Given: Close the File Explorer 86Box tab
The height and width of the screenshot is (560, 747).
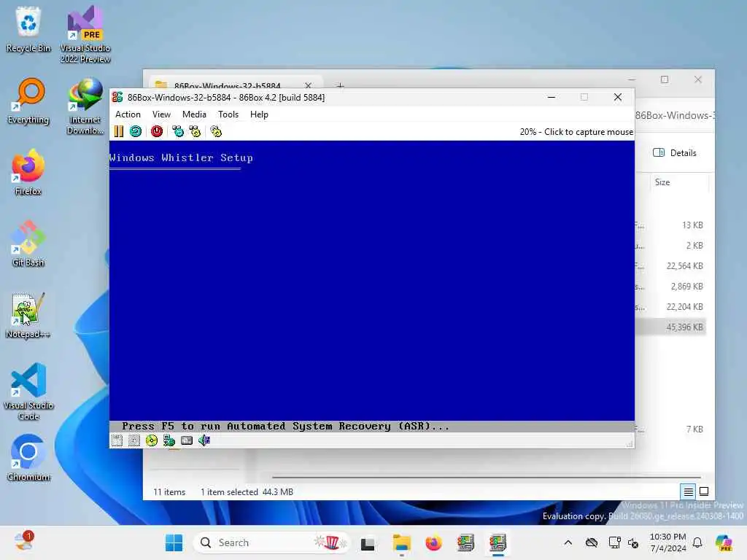Looking at the screenshot, I should (x=309, y=85).
